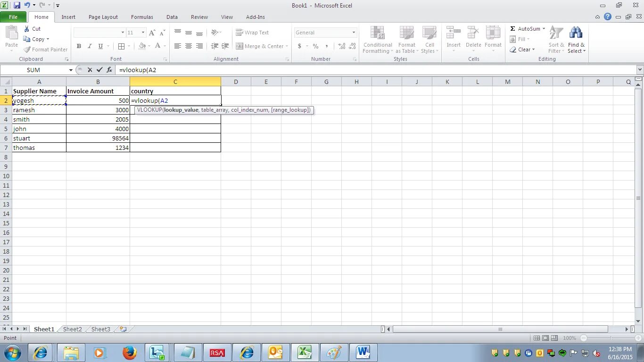Open the font name dropdown
Image resolution: width=644 pixels, height=362 pixels.
(123, 33)
